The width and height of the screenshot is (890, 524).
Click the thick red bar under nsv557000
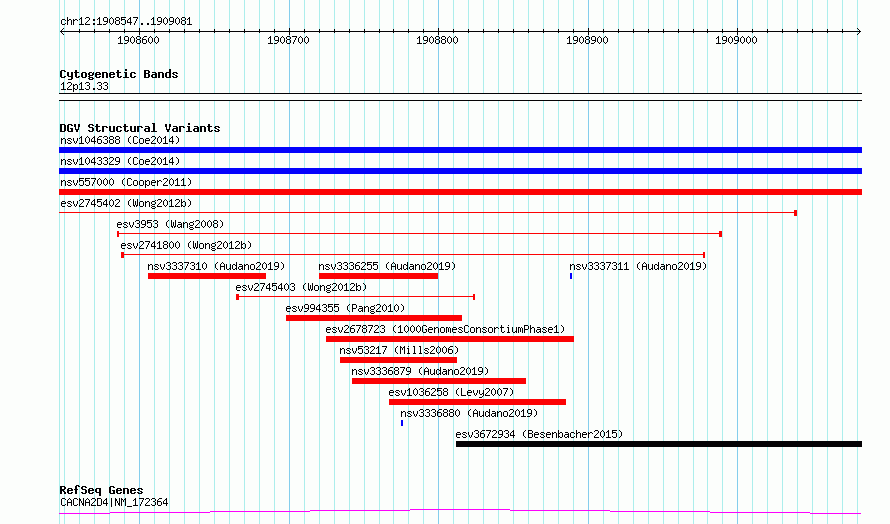(460, 192)
